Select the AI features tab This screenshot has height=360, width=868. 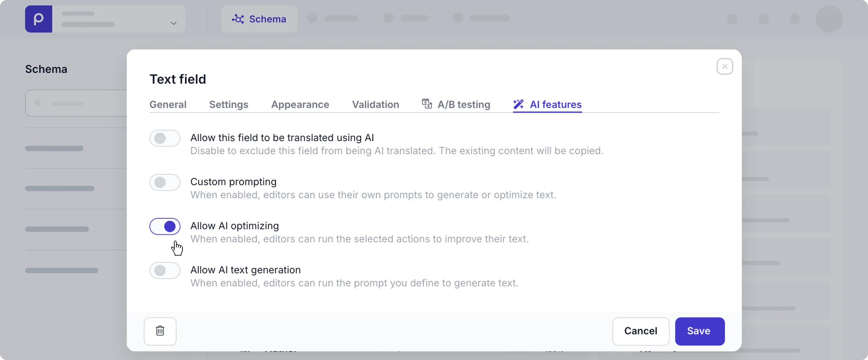pyautogui.click(x=547, y=104)
